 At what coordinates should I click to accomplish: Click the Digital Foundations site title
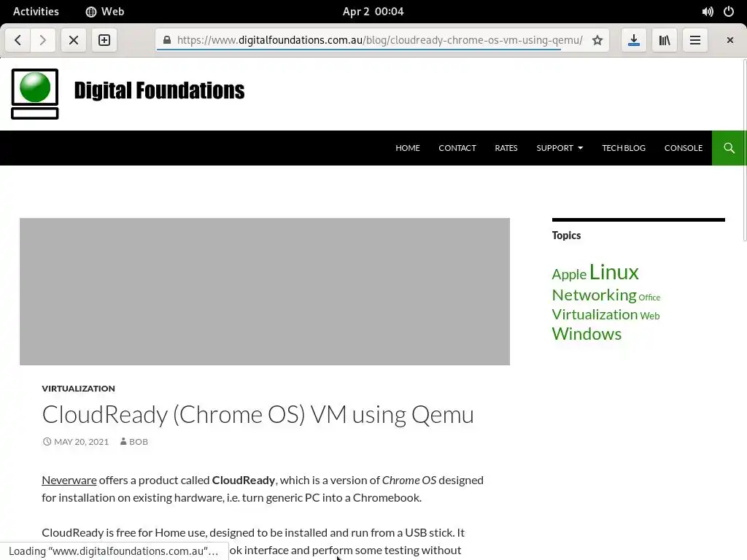pos(159,90)
